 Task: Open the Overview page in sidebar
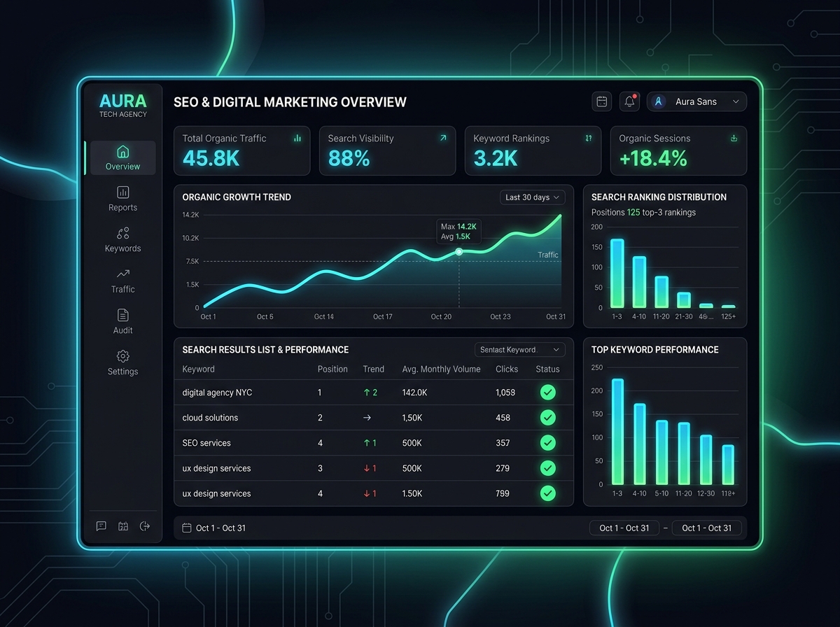tap(122, 158)
